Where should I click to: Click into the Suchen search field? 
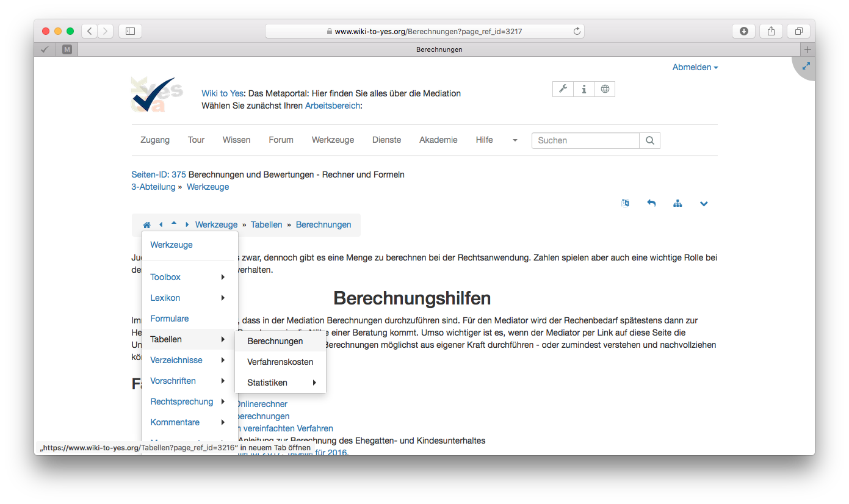point(585,140)
